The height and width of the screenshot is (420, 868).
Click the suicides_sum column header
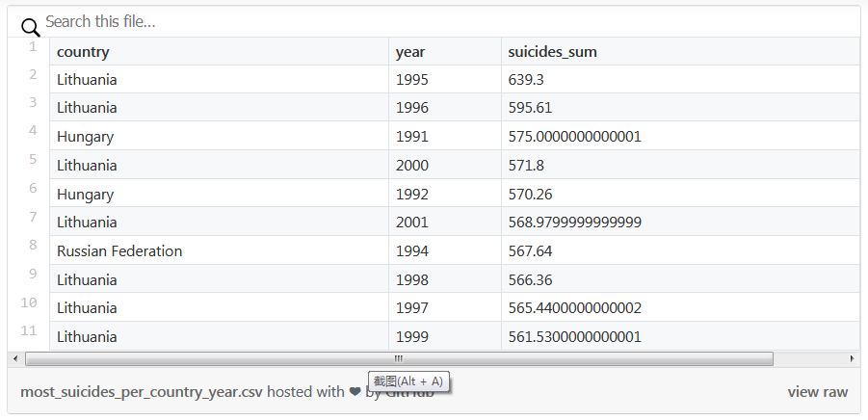click(x=552, y=52)
